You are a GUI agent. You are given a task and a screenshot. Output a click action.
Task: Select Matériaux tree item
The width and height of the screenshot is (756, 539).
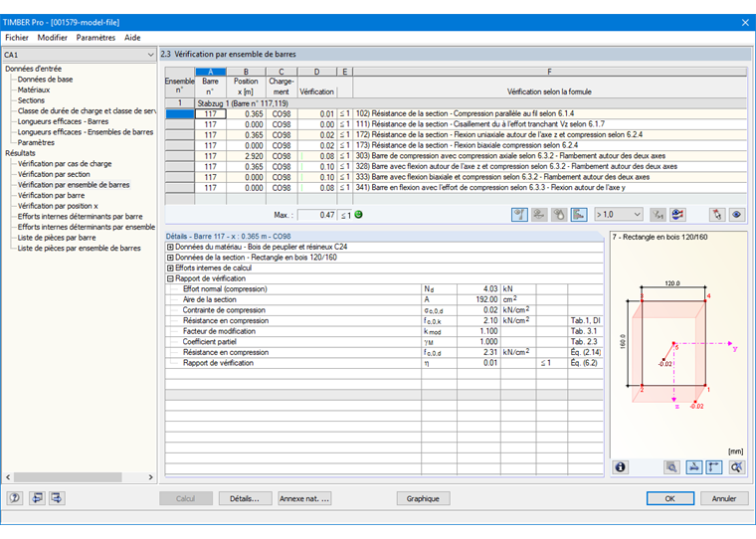pyautogui.click(x=34, y=90)
